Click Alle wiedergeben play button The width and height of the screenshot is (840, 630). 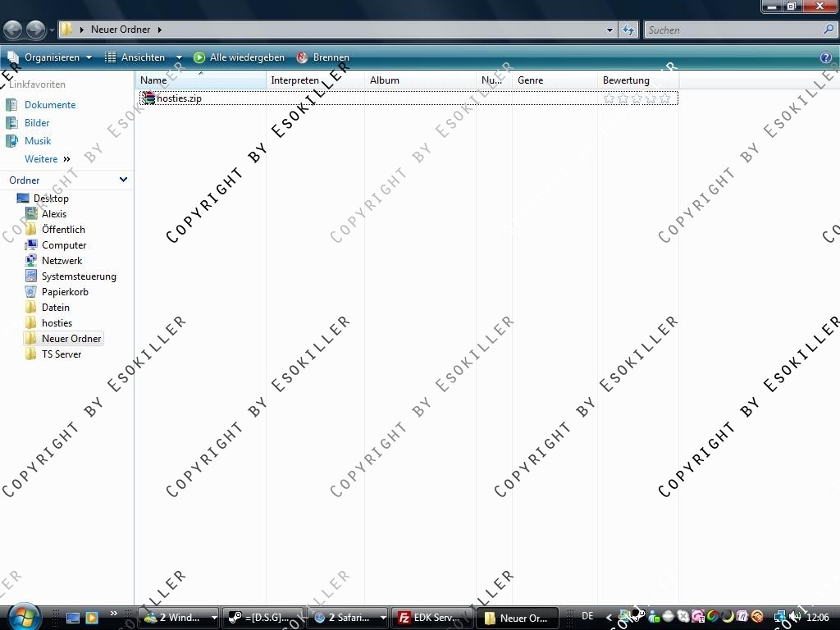tap(239, 57)
